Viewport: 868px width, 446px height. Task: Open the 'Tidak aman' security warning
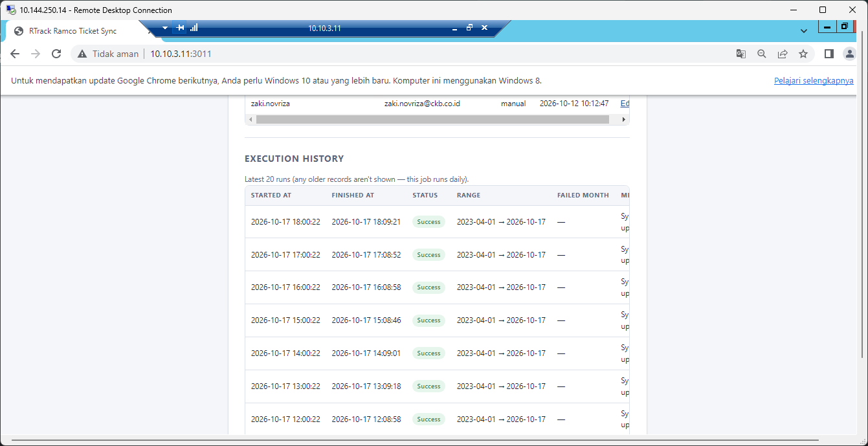[x=109, y=54]
